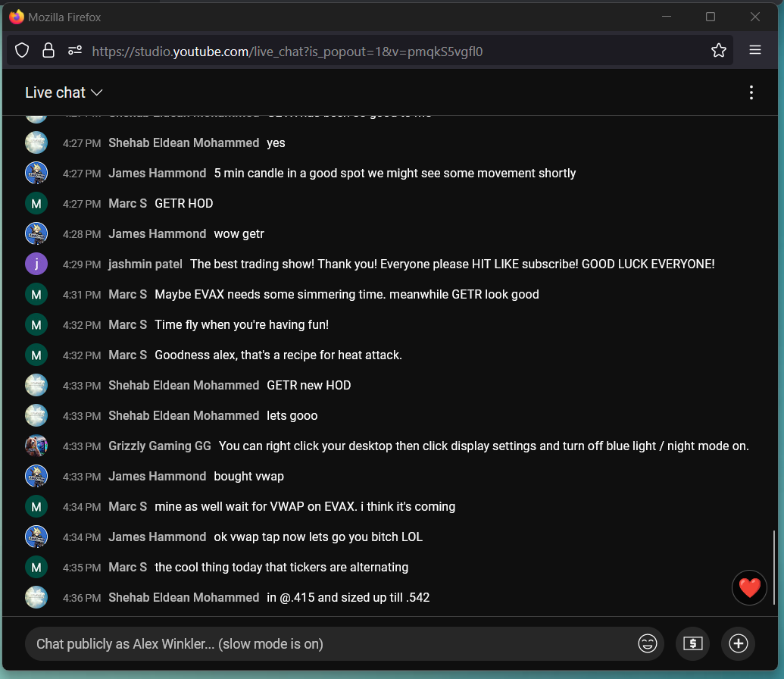The width and height of the screenshot is (784, 679).
Task: Click Marc S name on 'GETR HOD' message
Action: click(127, 203)
